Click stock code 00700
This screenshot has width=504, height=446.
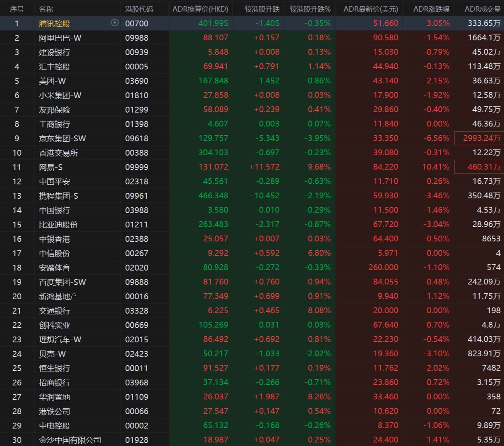[137, 24]
